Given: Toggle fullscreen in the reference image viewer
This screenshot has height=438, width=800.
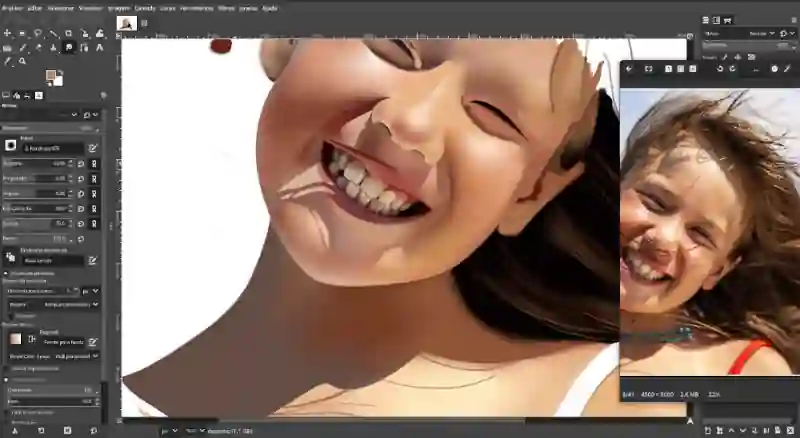Looking at the screenshot, I should [648, 69].
